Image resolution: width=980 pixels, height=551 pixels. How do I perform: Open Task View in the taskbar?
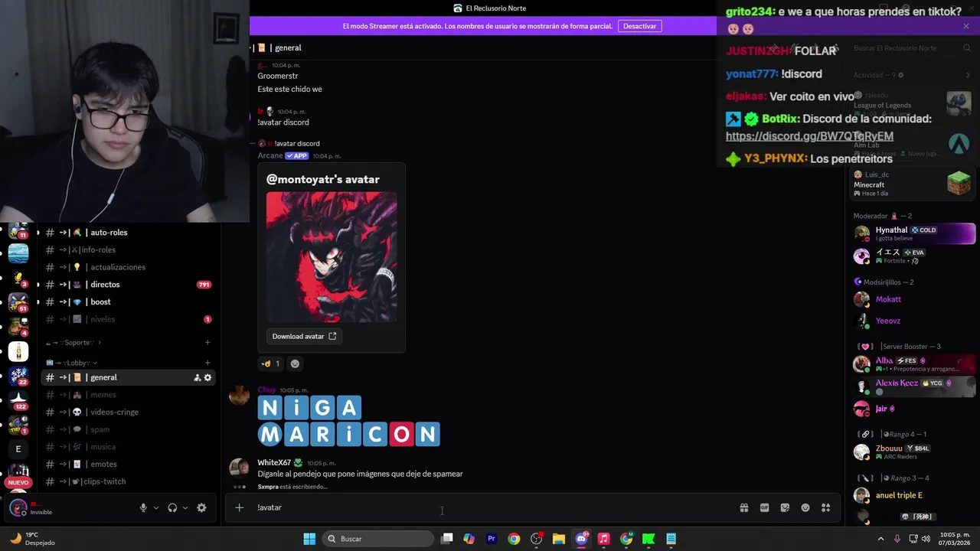point(447,539)
